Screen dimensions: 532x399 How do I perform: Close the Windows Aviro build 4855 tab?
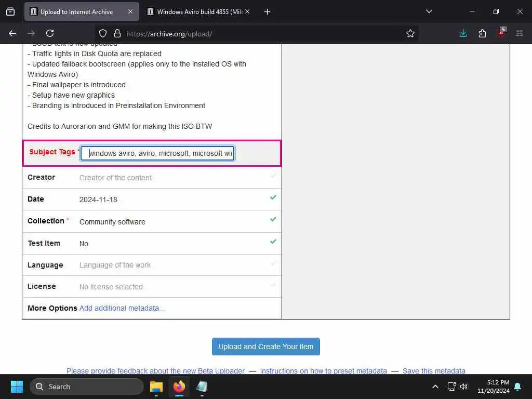247,11
